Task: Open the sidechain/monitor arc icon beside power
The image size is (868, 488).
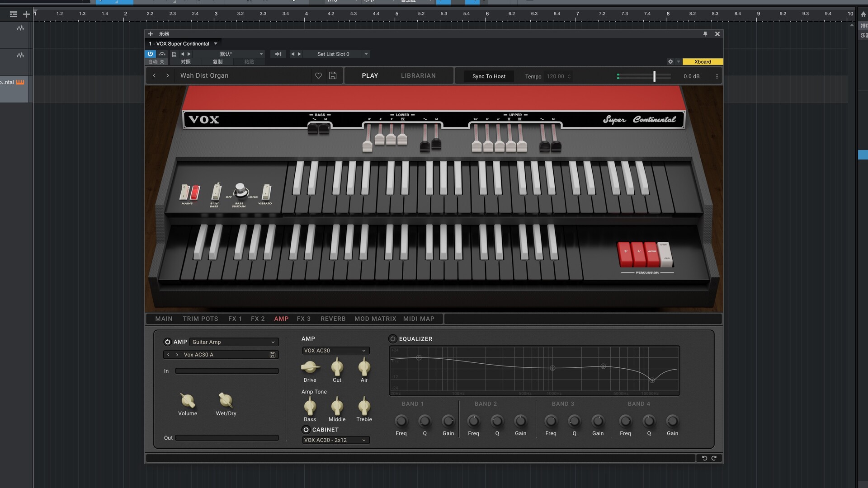Action: coord(162,54)
